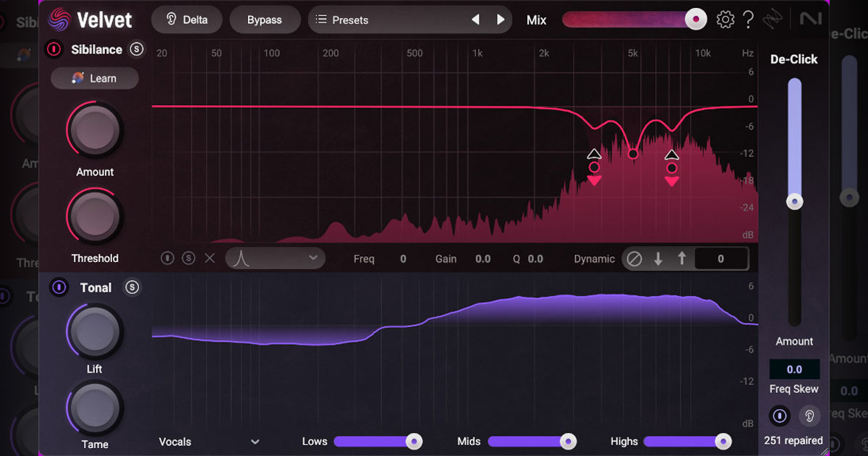The width and height of the screenshot is (868, 456).
Task: Toggle the Sibilance module power button
Action: [54, 49]
